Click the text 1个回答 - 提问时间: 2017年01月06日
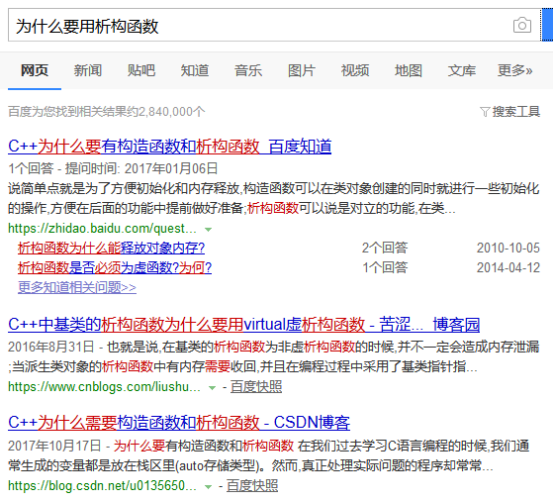This screenshot has height=501, width=554. [x=113, y=169]
